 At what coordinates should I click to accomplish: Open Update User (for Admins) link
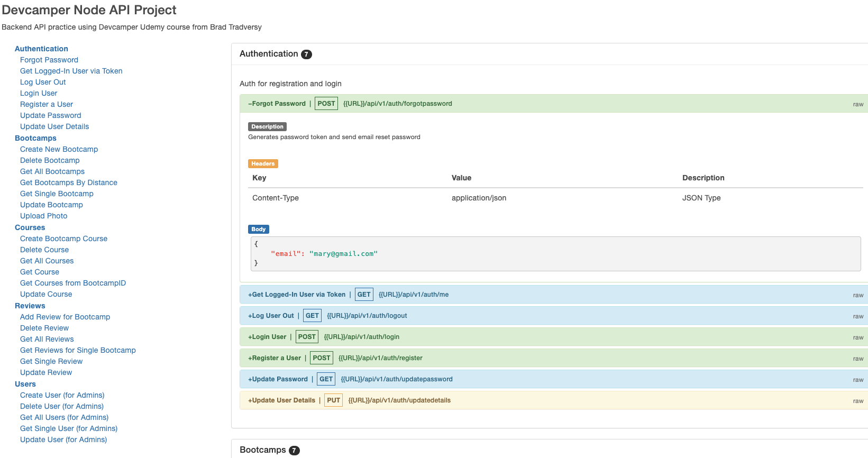point(63,439)
